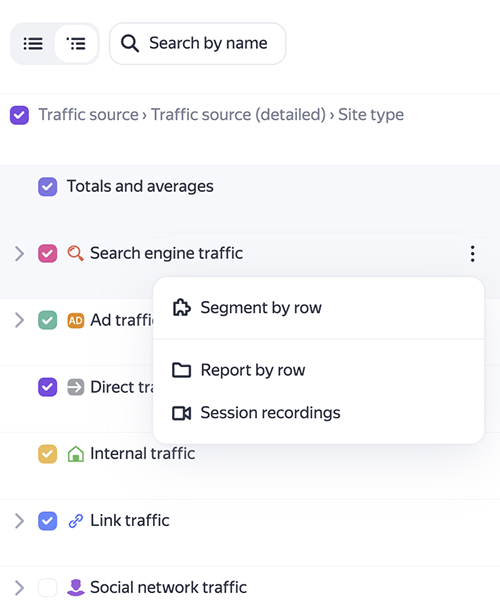
Task: Uncheck the Link traffic blue checkbox
Action: (47, 521)
